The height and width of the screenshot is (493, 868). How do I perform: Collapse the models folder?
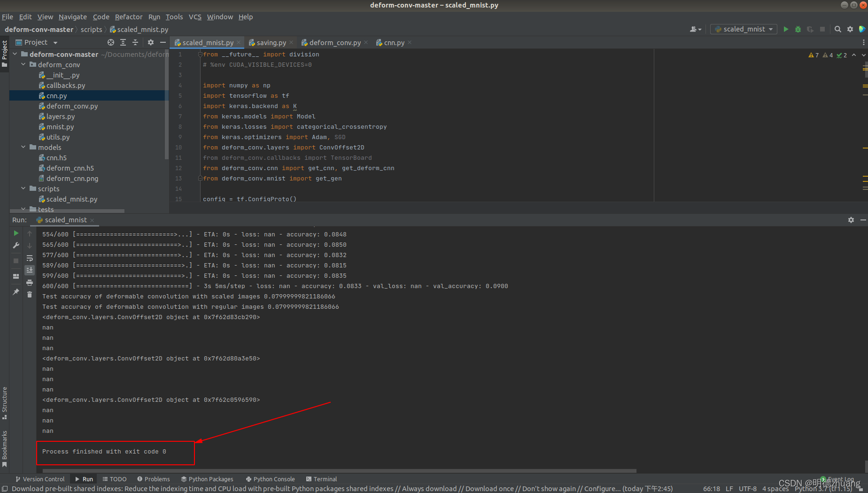pos(23,147)
